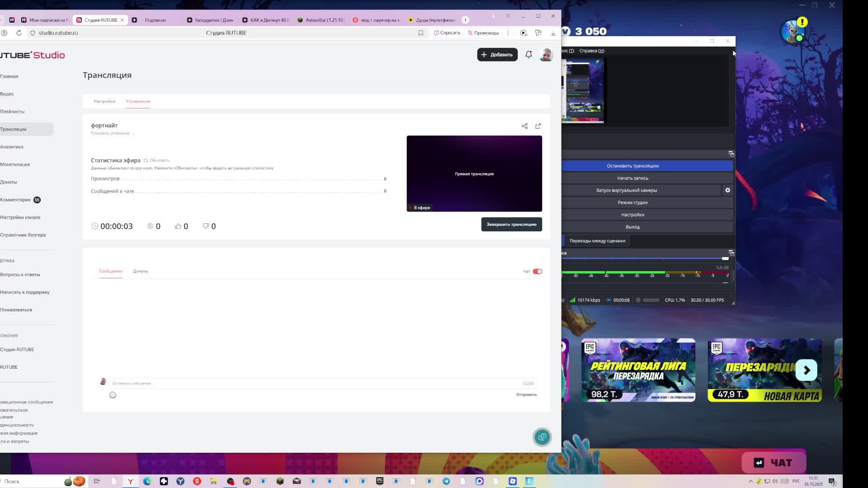This screenshot has height=488, width=868.
Task: Click the OBS controls dock pop-out icon
Action: click(731, 154)
